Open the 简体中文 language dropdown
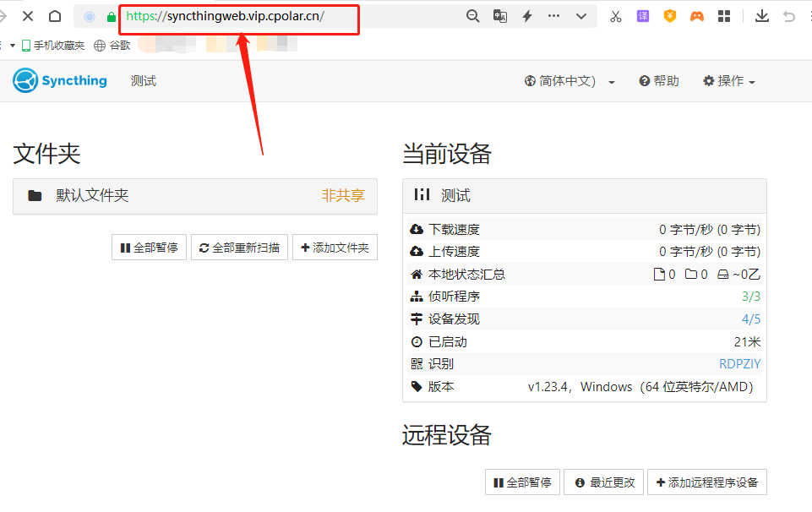 569,81
